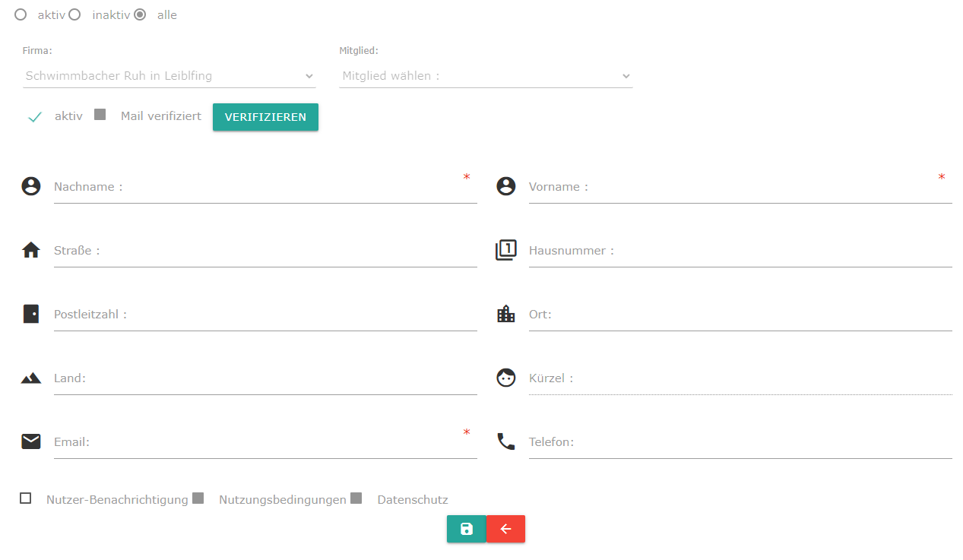The image size is (963, 560).
Task: Click the city building icon beside Ort
Action: point(505,314)
